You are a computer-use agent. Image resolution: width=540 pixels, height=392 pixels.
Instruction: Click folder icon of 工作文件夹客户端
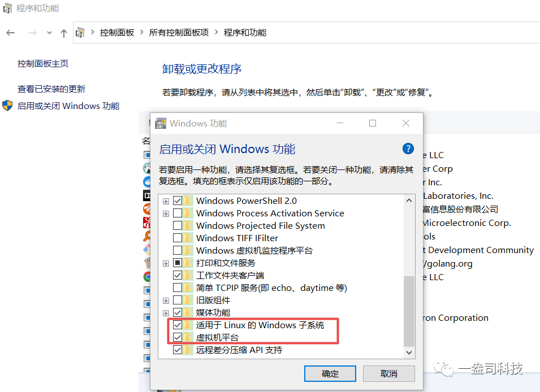(188, 275)
